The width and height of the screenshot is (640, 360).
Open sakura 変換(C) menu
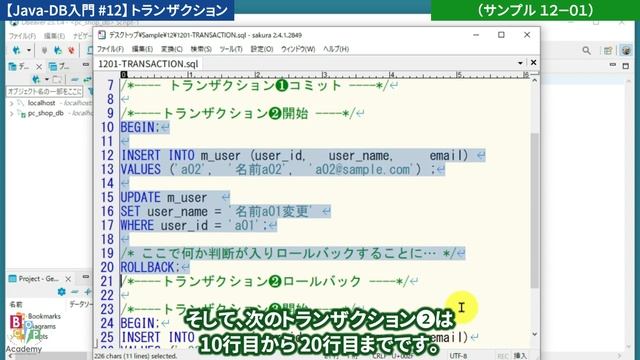(x=171, y=49)
